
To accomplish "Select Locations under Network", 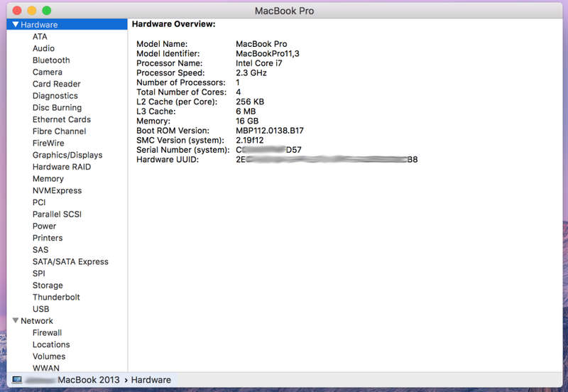I will click(x=51, y=344).
